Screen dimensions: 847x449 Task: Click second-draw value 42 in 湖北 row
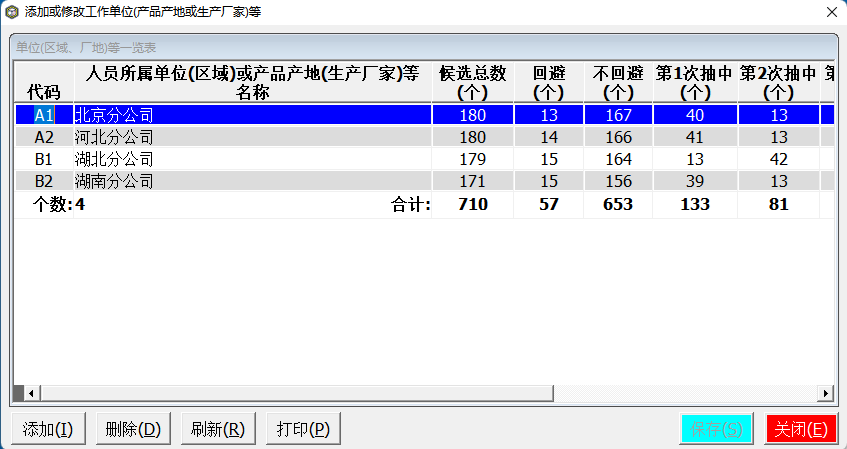(x=779, y=159)
